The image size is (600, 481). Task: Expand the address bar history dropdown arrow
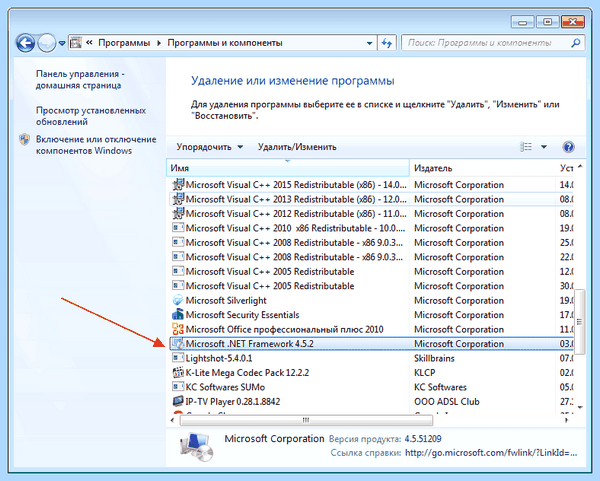369,43
